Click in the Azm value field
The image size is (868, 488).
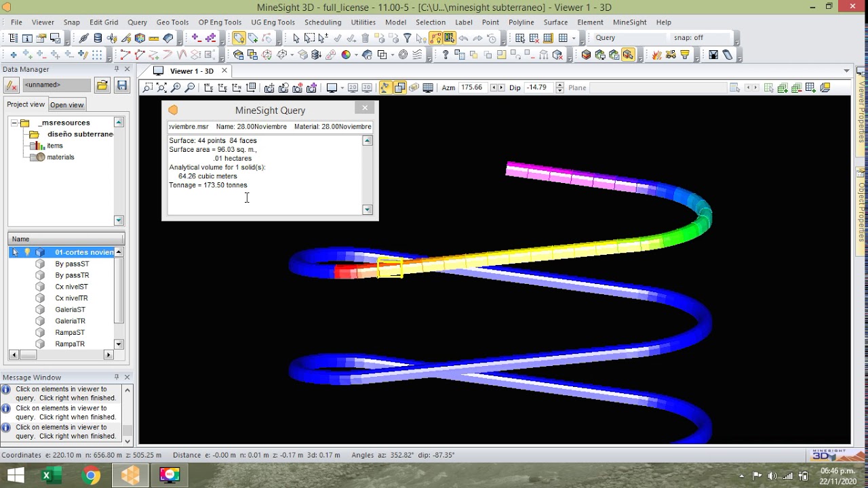pos(472,87)
